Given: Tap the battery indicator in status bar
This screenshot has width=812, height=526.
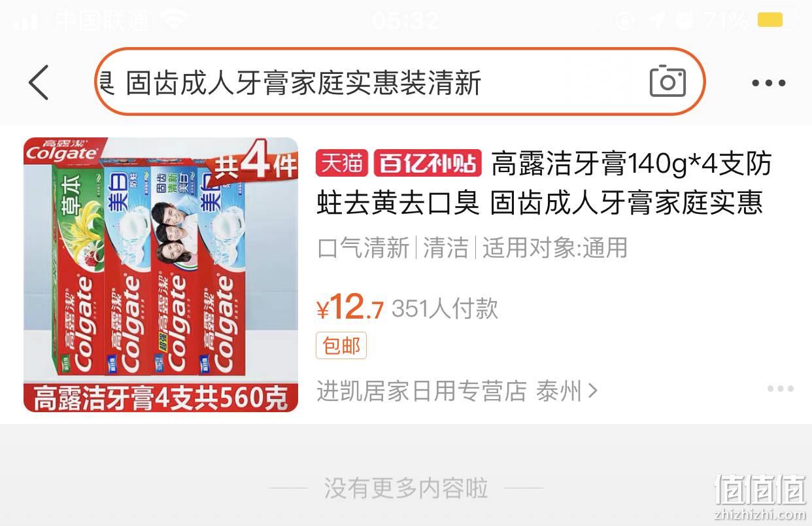Looking at the screenshot, I should pyautogui.click(x=770, y=20).
